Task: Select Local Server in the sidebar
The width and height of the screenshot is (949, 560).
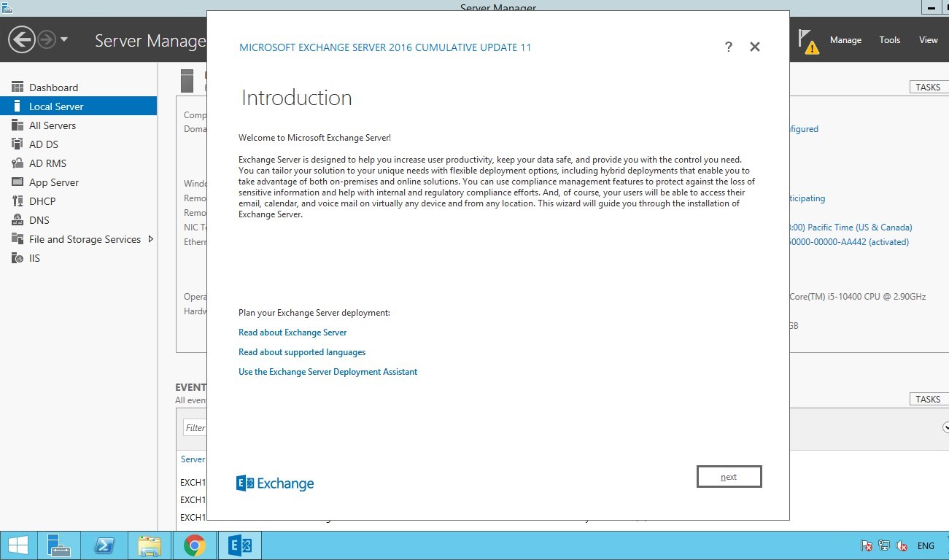Action: point(78,106)
